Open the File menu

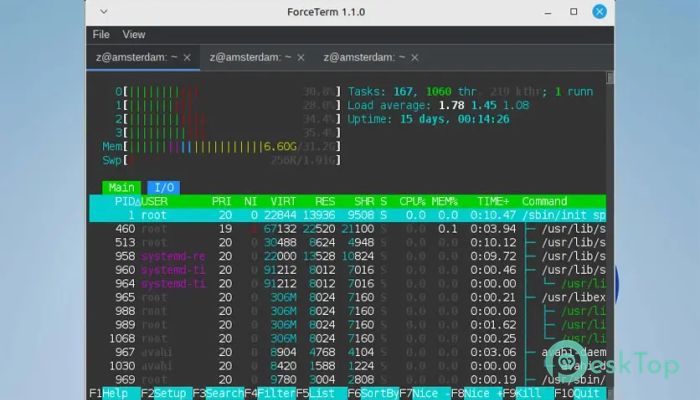point(101,34)
